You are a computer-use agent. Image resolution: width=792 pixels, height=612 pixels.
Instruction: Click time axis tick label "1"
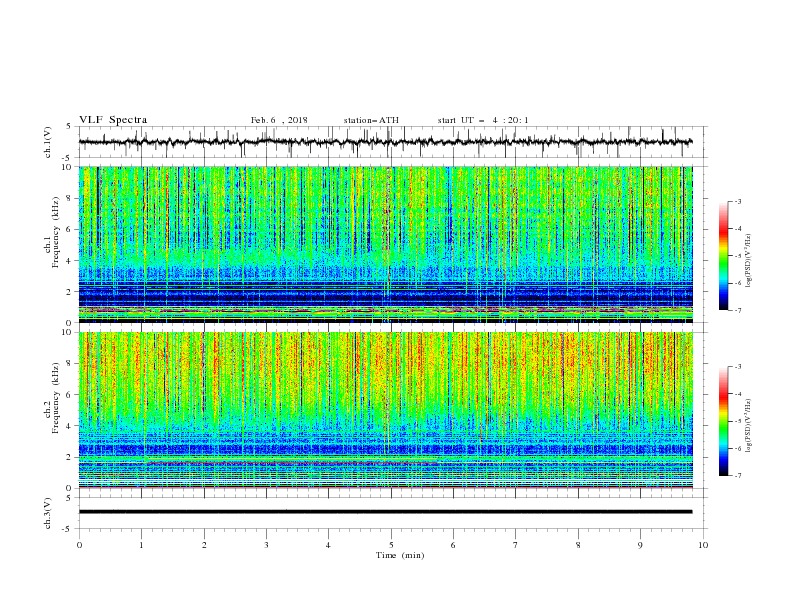(141, 545)
